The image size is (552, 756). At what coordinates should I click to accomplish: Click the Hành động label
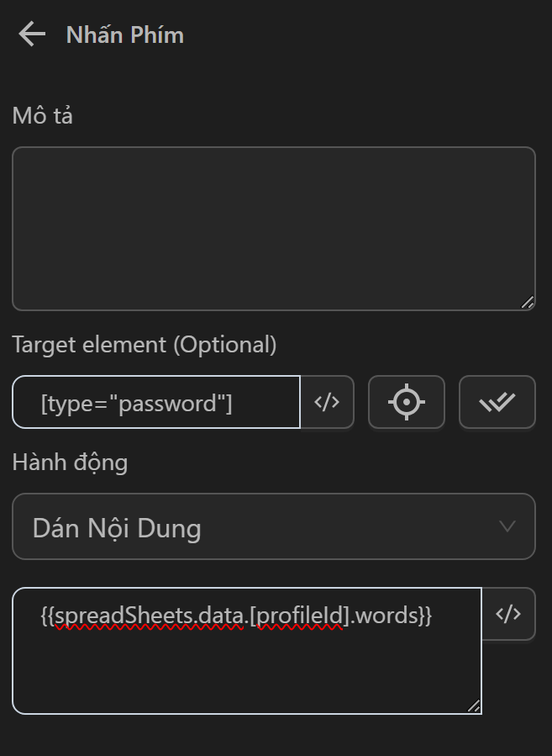coord(70,462)
